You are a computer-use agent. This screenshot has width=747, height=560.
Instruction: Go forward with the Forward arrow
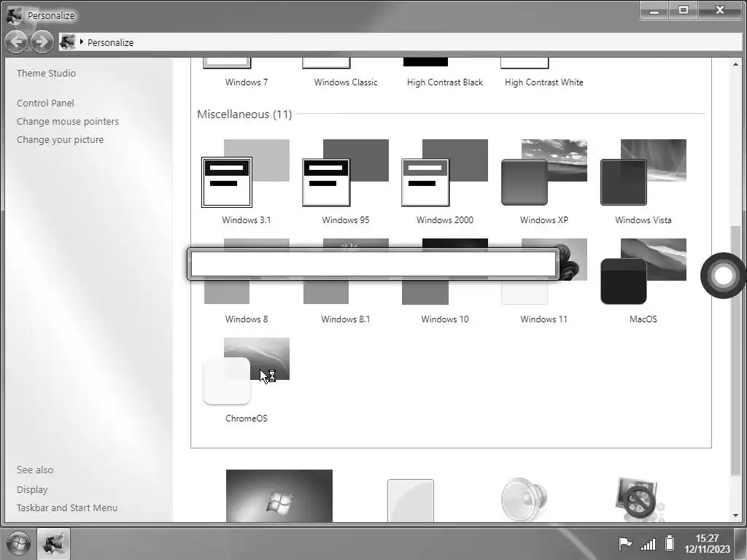(x=42, y=42)
